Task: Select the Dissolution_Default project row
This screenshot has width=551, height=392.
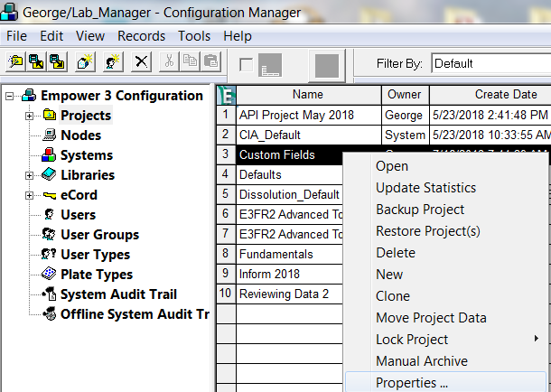Action: coord(290,194)
